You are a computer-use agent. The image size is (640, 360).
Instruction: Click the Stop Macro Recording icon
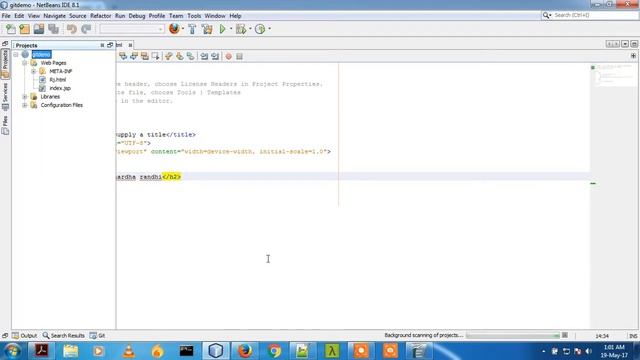point(240,56)
